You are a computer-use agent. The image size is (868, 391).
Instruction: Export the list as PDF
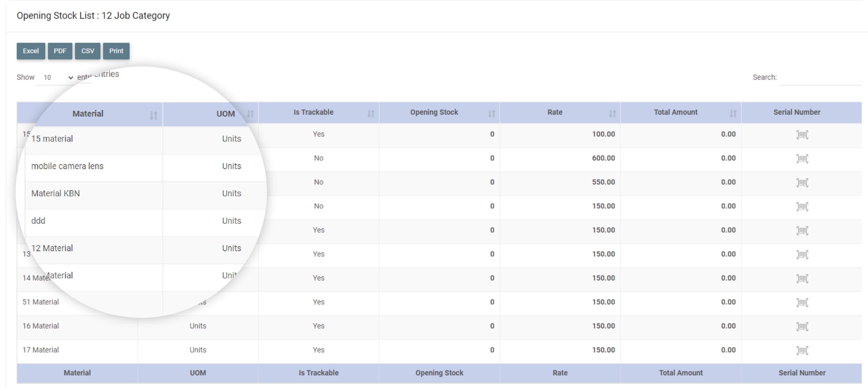(x=60, y=51)
